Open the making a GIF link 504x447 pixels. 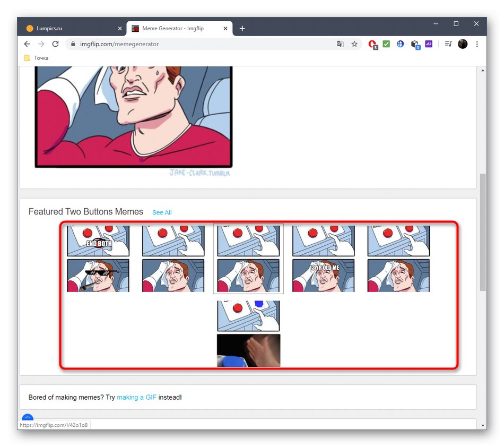point(136,397)
